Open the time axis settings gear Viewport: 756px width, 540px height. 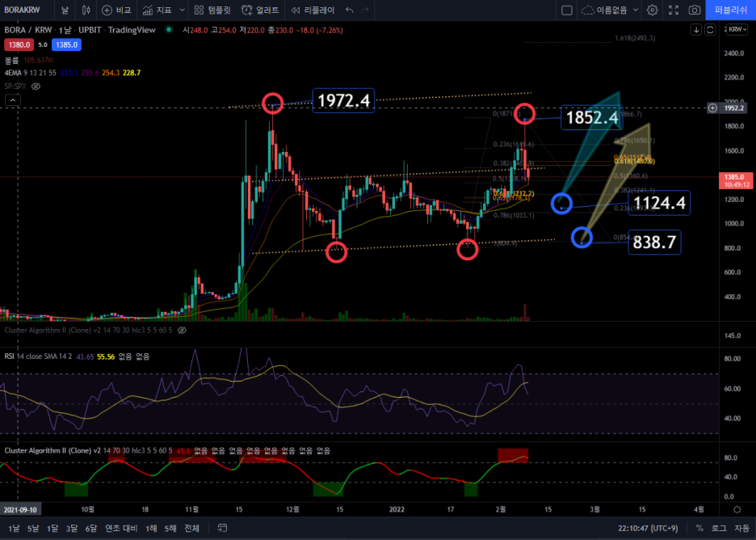pyautogui.click(x=737, y=509)
